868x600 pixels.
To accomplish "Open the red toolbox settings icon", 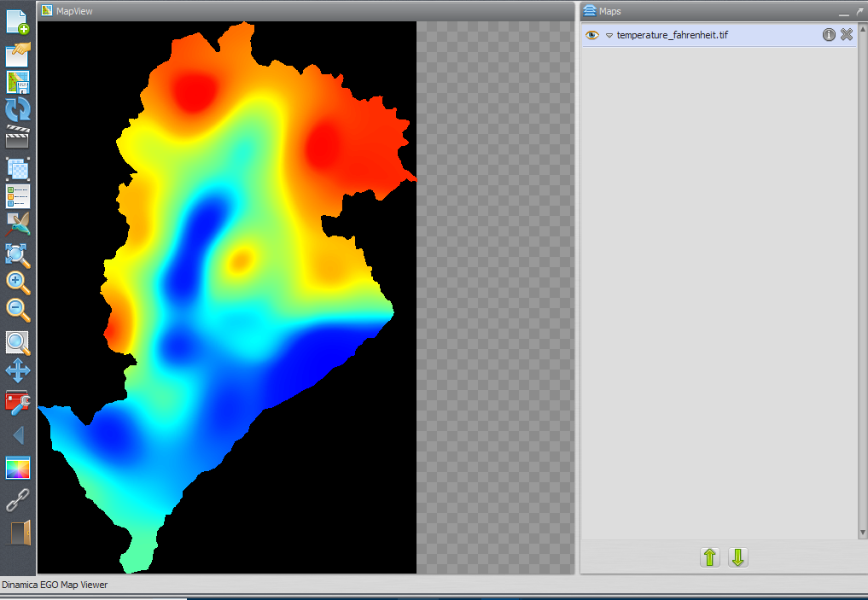I will click(x=18, y=401).
